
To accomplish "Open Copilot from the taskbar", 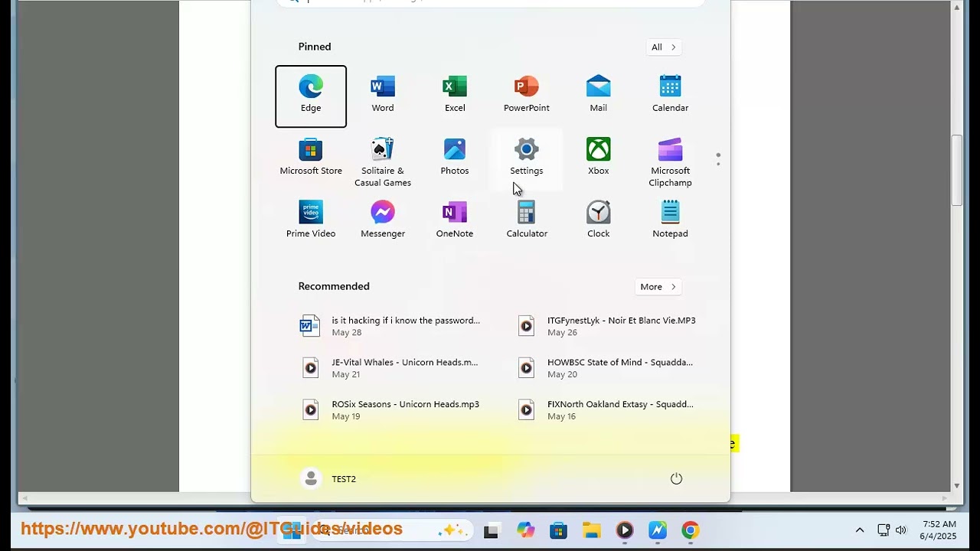I will [525, 530].
